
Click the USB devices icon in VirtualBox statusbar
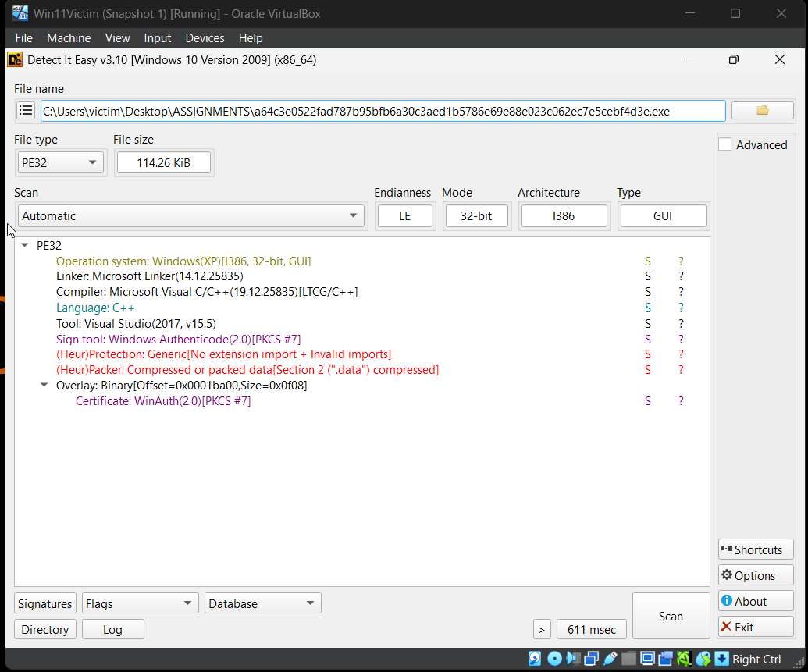coord(610,658)
